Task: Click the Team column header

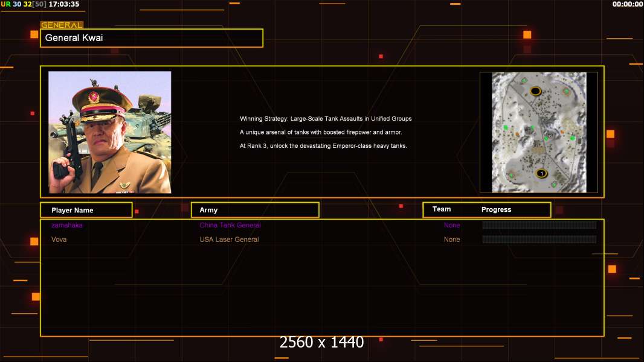Action: pos(442,209)
